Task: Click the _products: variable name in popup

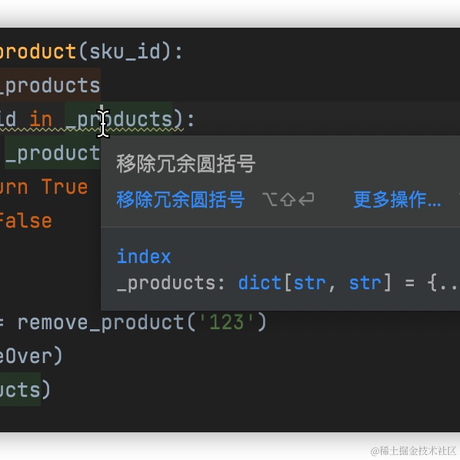Action: 171,283
